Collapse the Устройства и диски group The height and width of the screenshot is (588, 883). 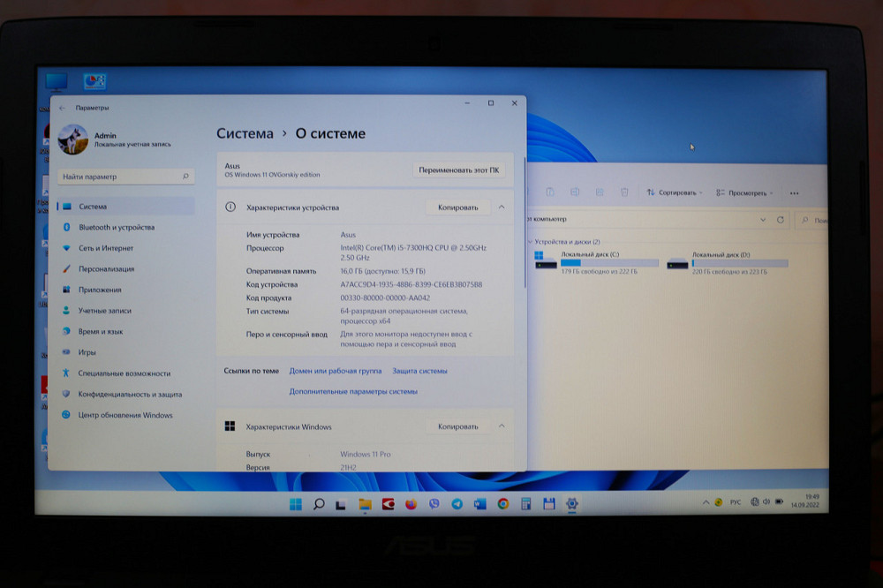pyautogui.click(x=531, y=241)
